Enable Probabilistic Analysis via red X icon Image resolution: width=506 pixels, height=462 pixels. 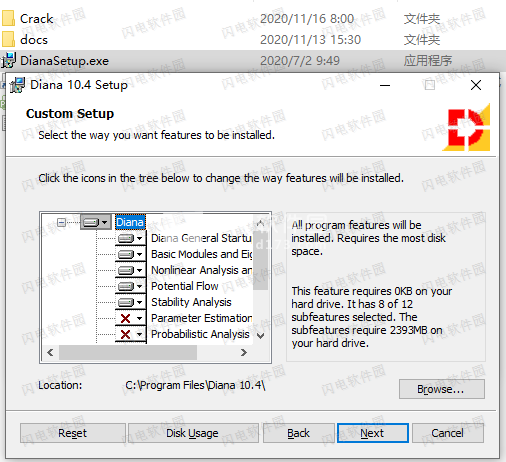coord(130,334)
